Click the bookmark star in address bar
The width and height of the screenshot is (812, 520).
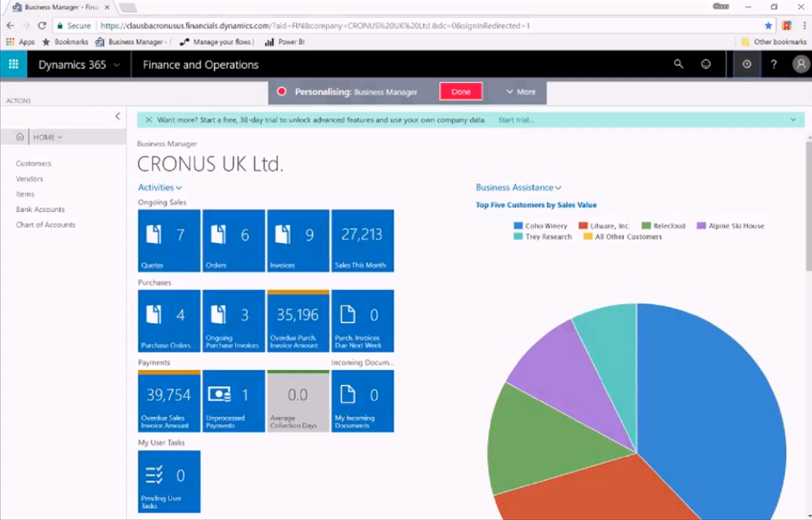tap(768, 26)
